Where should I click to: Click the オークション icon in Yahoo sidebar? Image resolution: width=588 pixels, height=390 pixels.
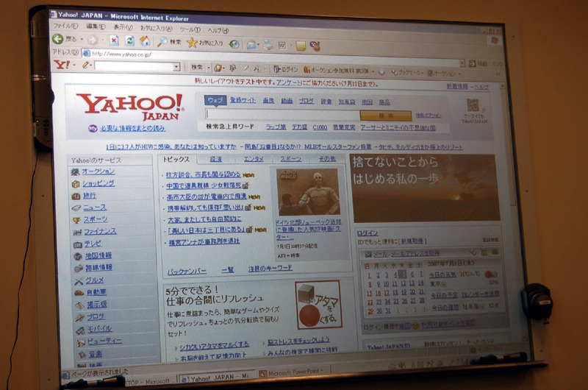pyautogui.click(x=75, y=172)
